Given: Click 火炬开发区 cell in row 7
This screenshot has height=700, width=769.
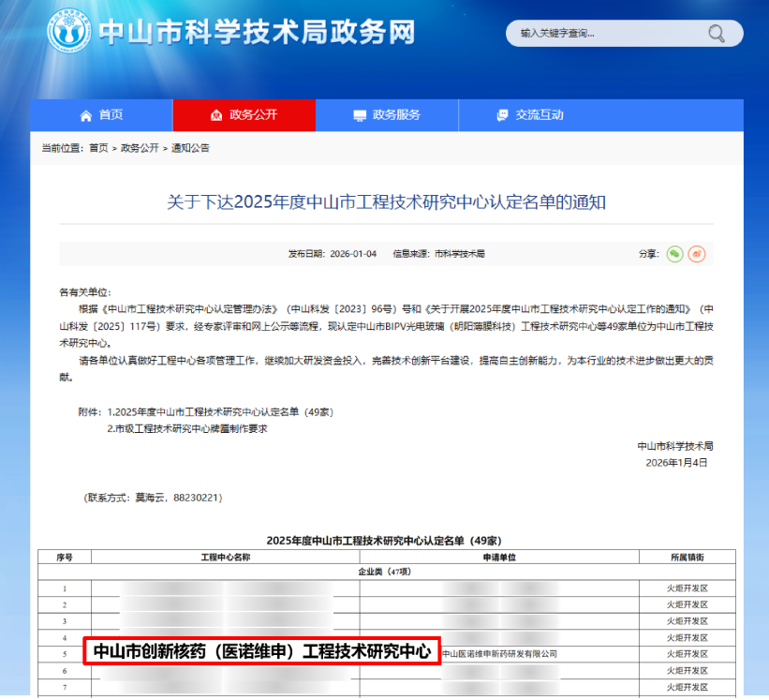Looking at the screenshot, I should (x=688, y=687).
